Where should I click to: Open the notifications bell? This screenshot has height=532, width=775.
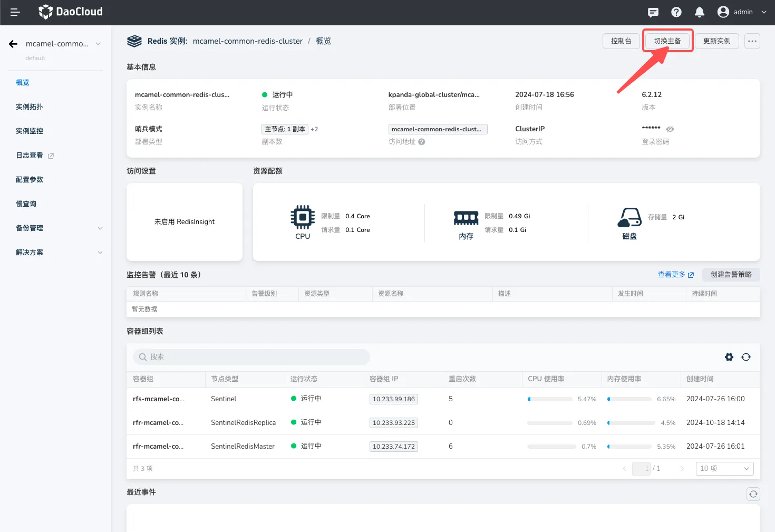click(x=699, y=12)
